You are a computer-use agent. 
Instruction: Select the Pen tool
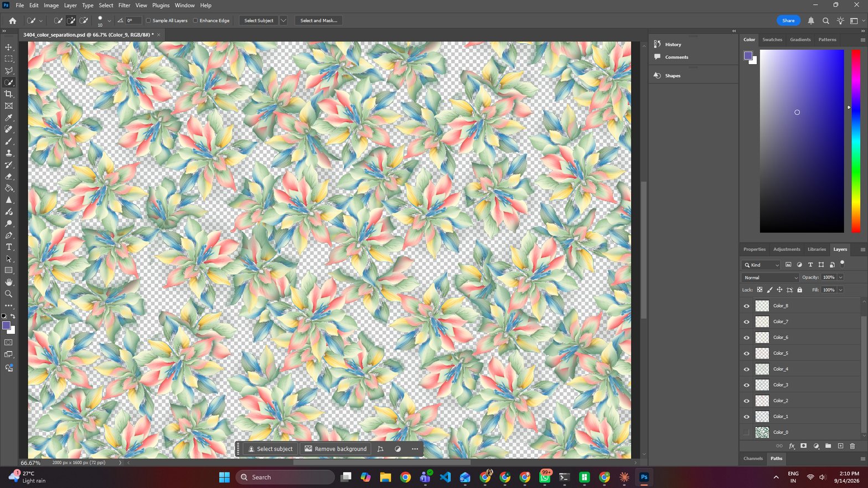(9, 235)
